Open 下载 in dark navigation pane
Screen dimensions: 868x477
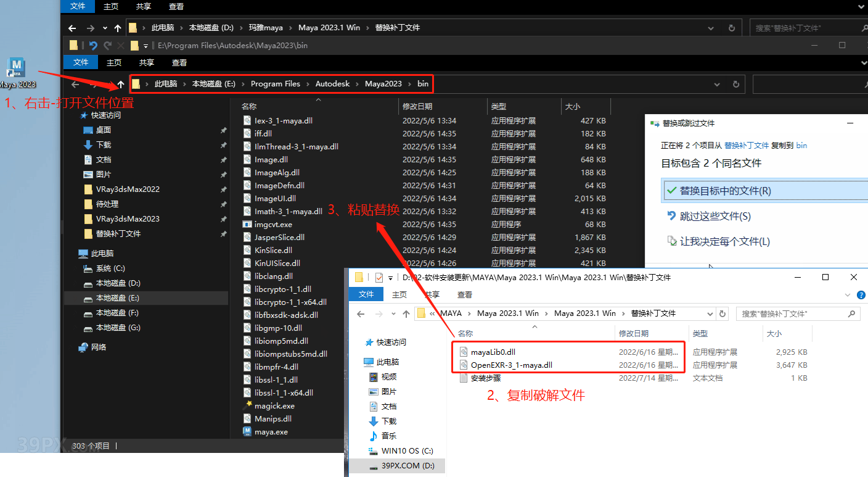(104, 145)
